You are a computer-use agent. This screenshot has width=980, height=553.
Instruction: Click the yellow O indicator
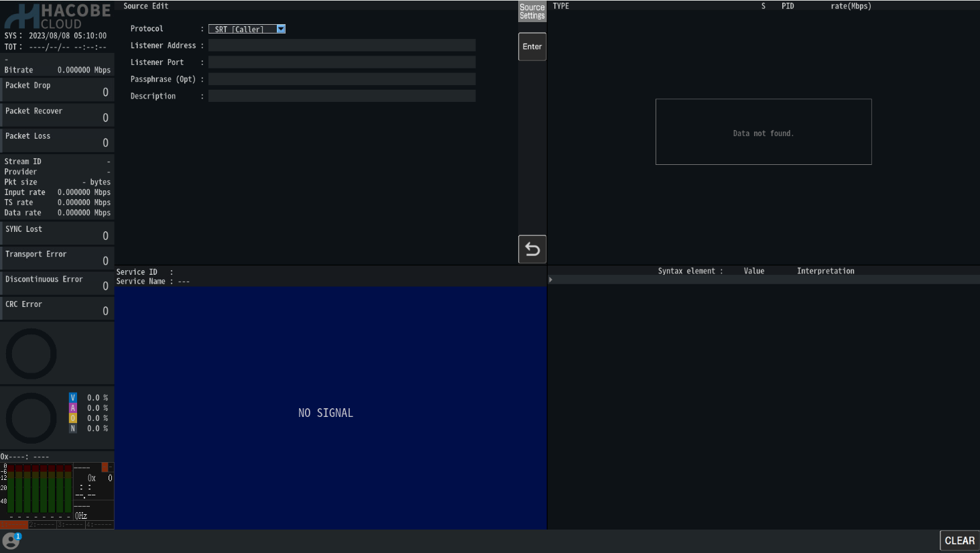coord(73,418)
